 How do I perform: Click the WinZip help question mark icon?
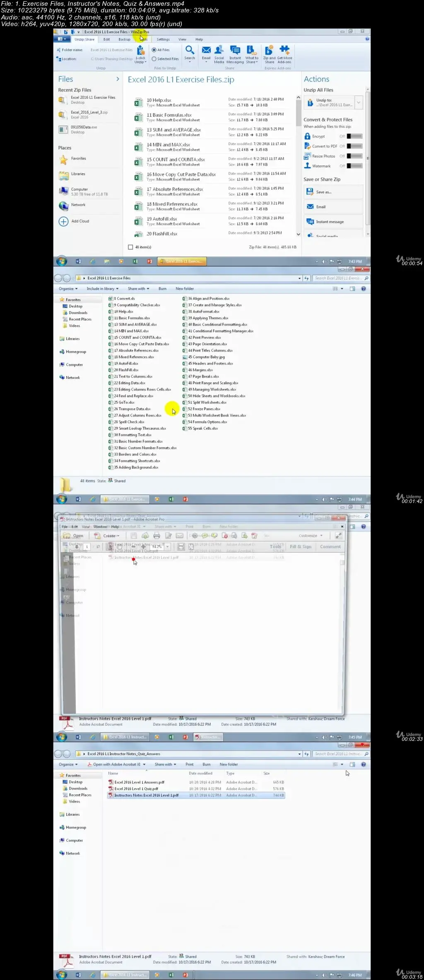click(367, 39)
